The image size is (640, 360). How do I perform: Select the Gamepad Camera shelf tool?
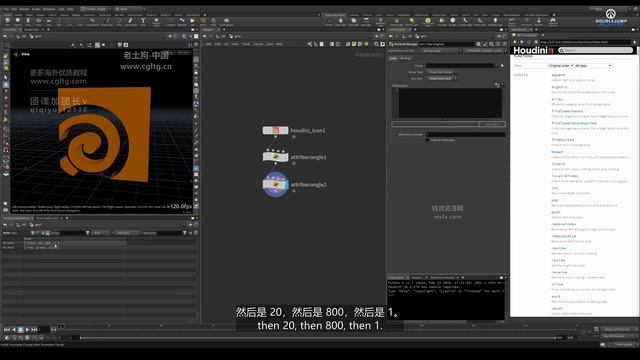553,21
